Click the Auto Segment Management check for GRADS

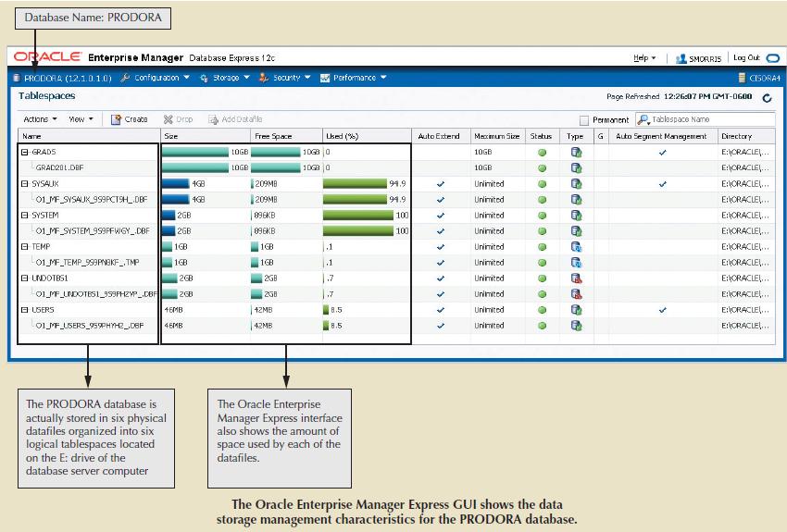[663, 153]
